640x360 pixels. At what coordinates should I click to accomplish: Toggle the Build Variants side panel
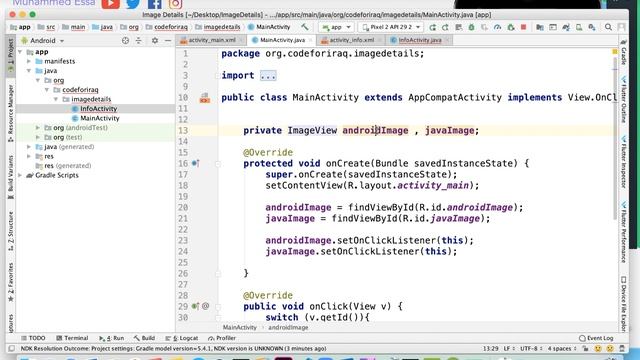[x=11, y=177]
